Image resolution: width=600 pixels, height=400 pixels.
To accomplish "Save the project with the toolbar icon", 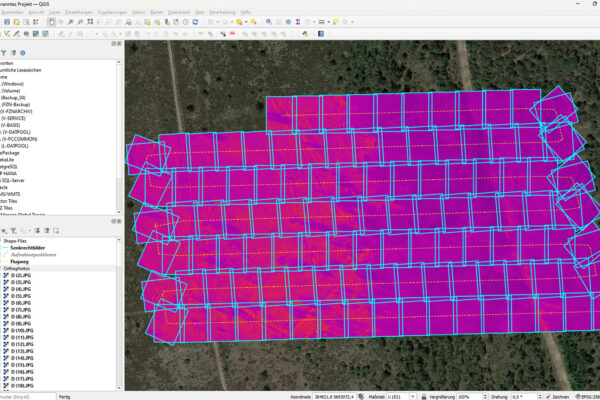I will click(7, 22).
